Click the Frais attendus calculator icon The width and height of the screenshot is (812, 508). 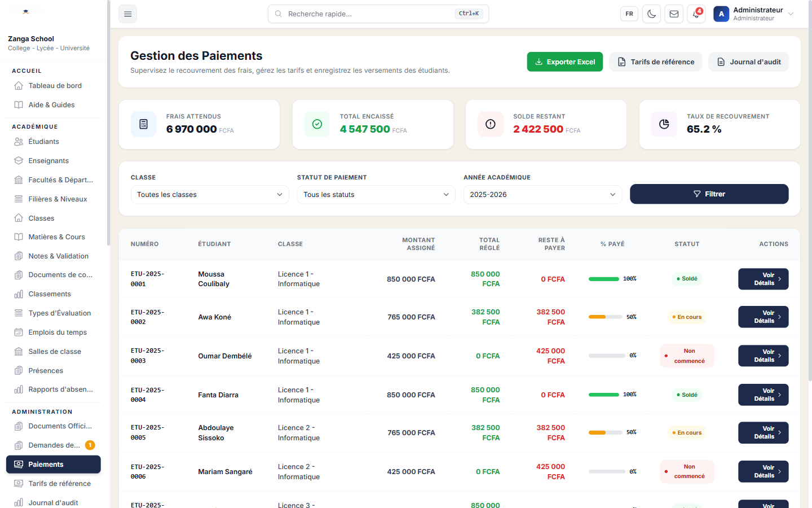click(x=143, y=124)
